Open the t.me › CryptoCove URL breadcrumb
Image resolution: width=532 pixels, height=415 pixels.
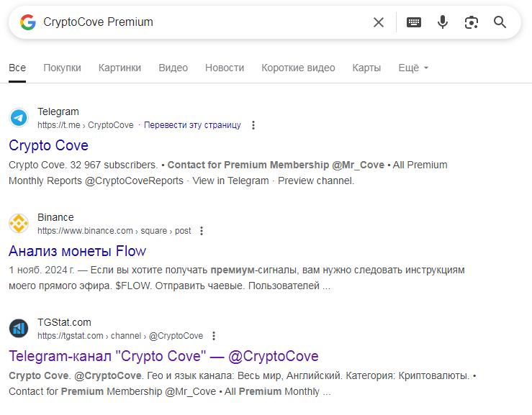point(86,125)
